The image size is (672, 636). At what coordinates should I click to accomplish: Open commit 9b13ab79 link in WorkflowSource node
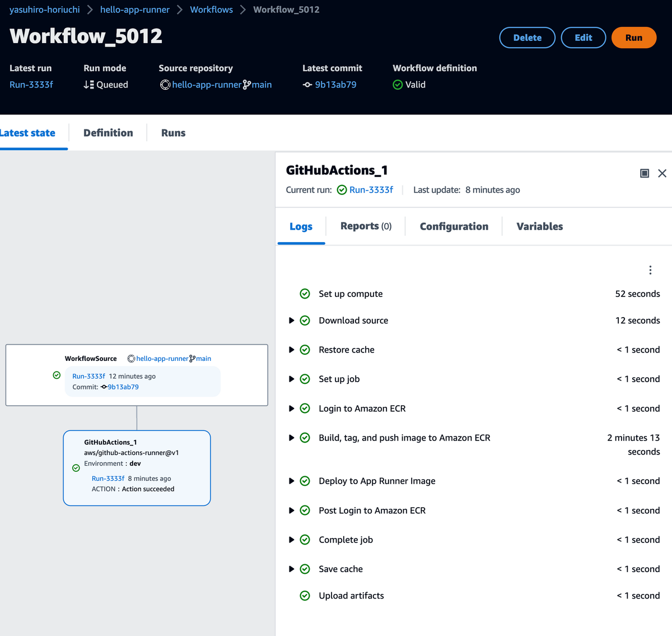123,387
